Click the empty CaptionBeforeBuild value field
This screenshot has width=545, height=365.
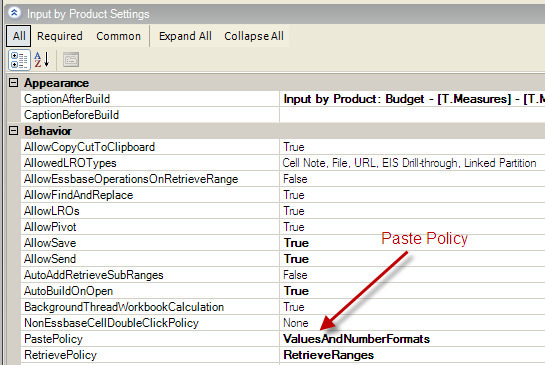click(412, 115)
